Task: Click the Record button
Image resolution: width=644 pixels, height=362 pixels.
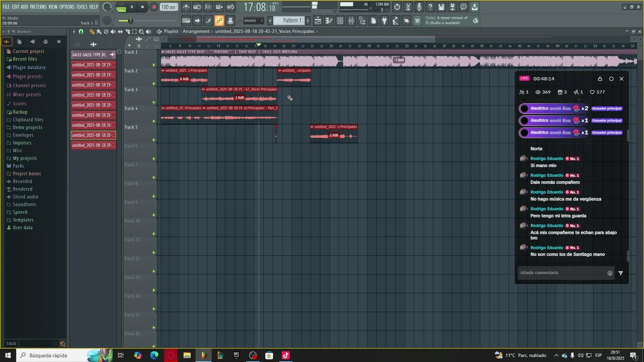Action: (x=154, y=7)
